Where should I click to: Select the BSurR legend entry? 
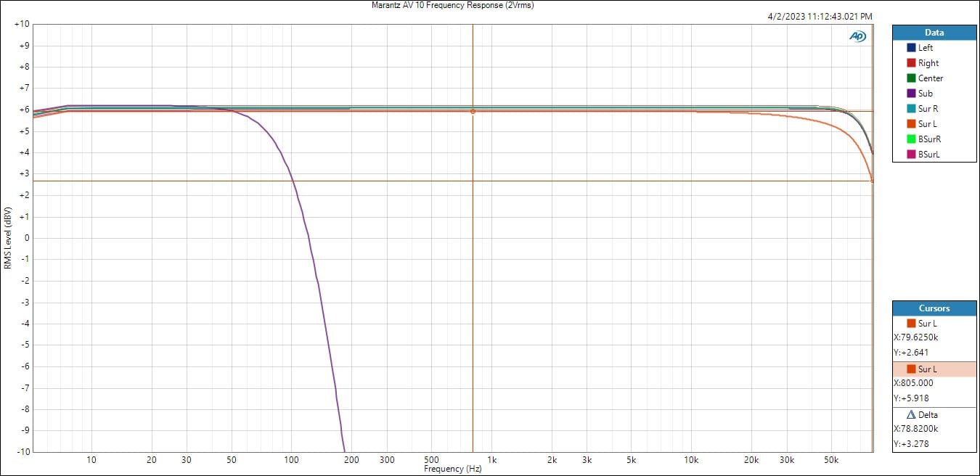[929, 139]
